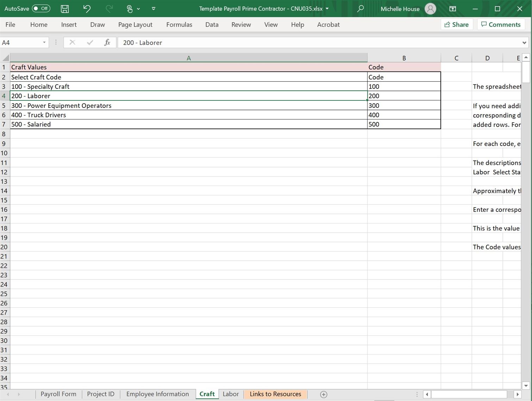Click the Save disk icon

pos(65,9)
